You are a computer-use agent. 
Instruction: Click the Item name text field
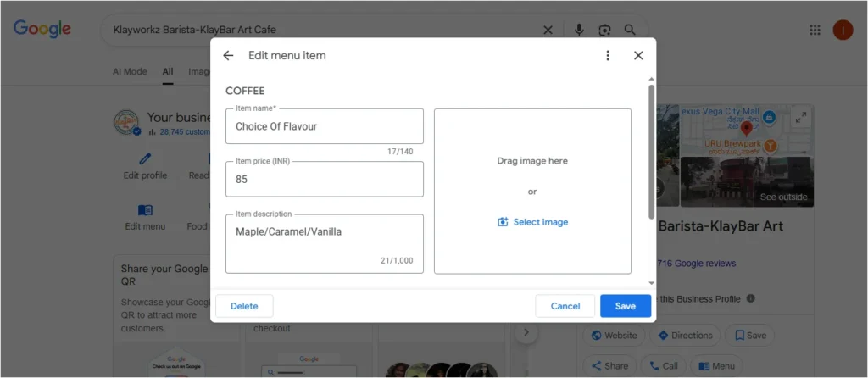(x=324, y=126)
